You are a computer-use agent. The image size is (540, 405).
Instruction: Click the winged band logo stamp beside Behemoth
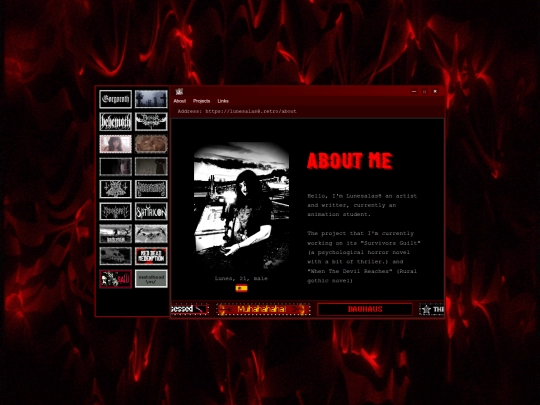click(151, 122)
